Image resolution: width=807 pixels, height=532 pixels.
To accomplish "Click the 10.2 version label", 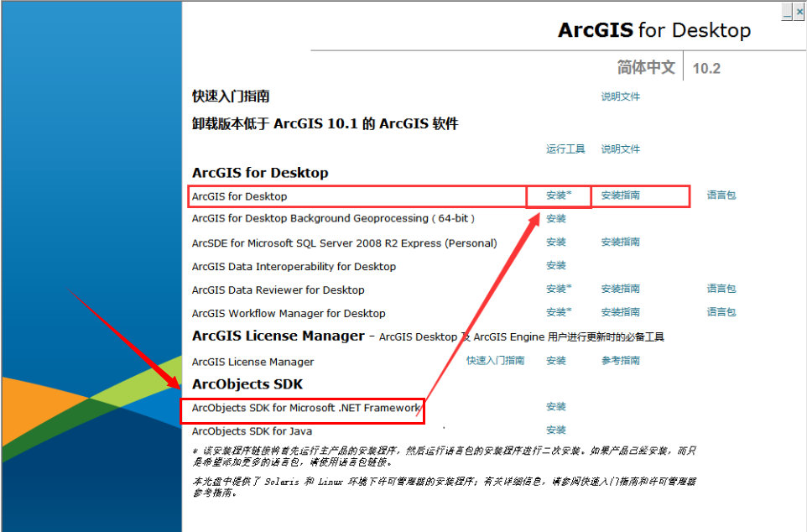I will pos(706,69).
